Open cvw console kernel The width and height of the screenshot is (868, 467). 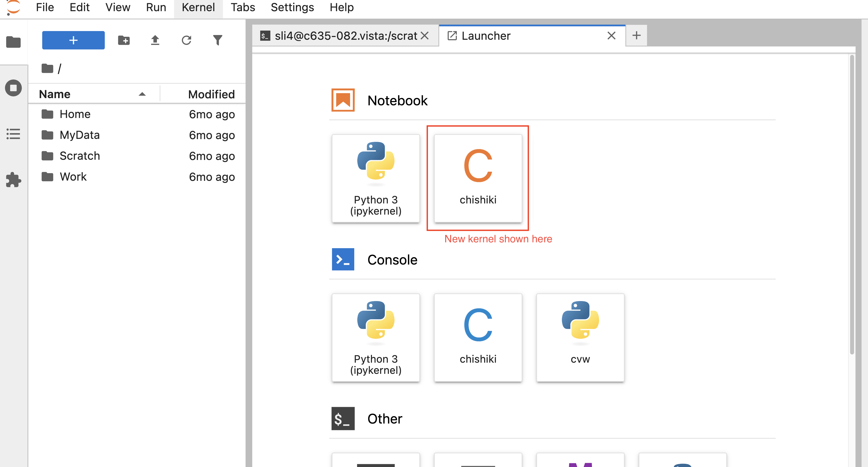(580, 338)
